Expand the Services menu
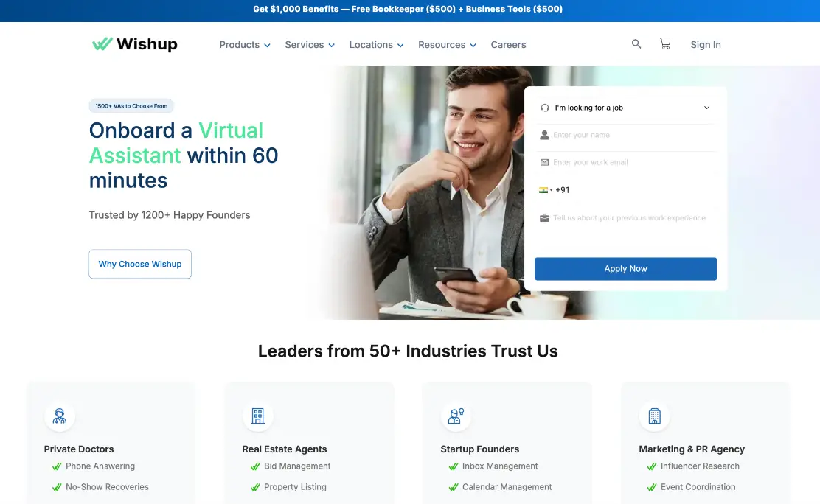The height and width of the screenshot is (504, 820). 310,45
